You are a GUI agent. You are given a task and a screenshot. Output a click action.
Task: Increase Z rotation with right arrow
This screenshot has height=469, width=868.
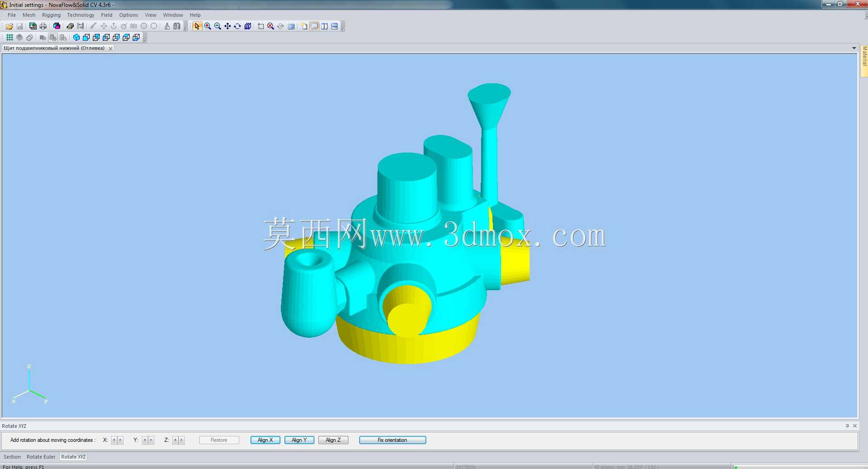[181, 440]
